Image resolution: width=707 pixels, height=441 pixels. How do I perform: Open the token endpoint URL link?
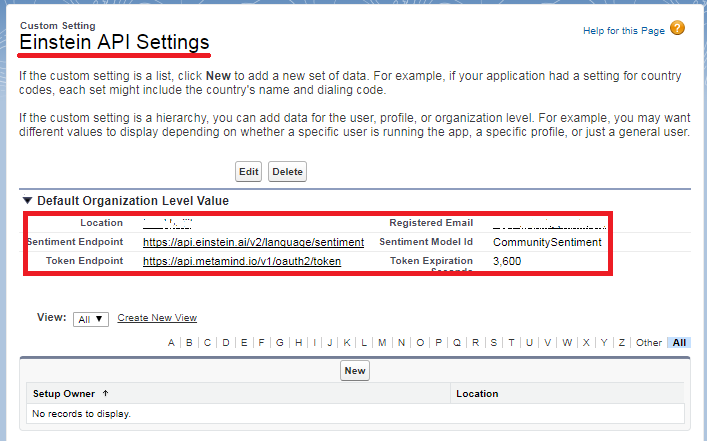click(x=242, y=261)
